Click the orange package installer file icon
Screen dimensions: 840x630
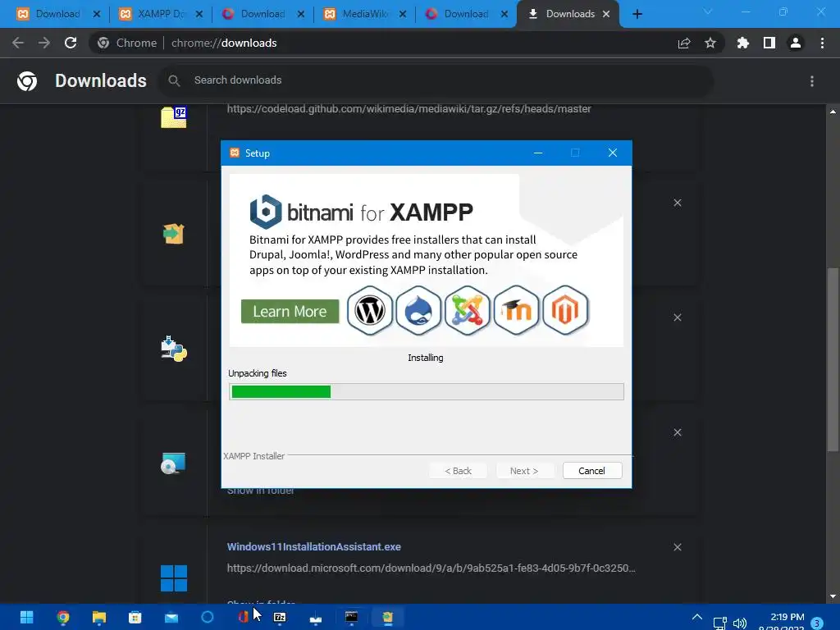[174, 234]
